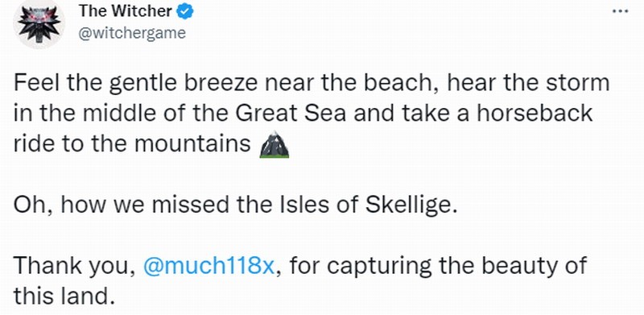Click the word 'horseback' in the tweet

pos(535,113)
